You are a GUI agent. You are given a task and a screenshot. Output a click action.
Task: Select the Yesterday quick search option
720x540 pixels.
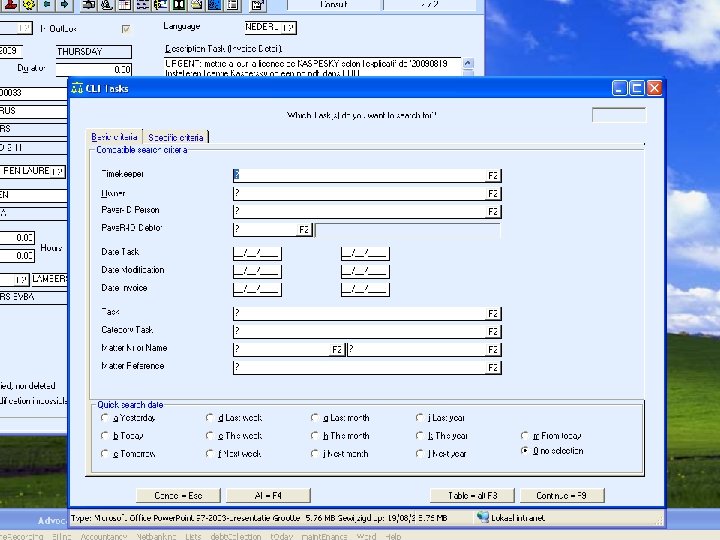click(105, 418)
